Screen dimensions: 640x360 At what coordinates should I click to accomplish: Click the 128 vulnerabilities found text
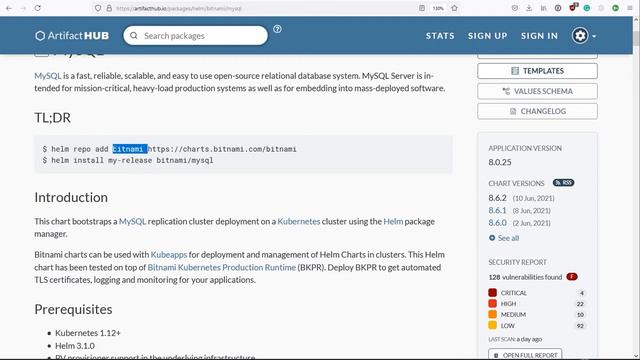click(x=525, y=277)
